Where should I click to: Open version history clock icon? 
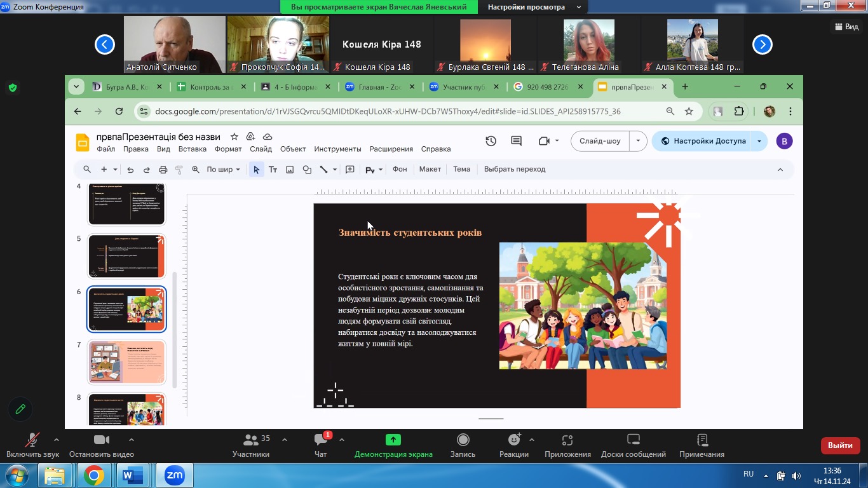pos(491,141)
